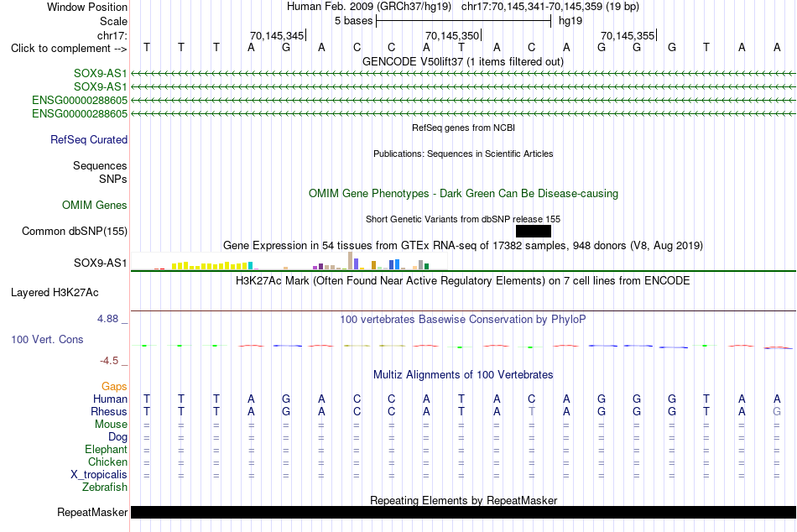Click the faded G mismatch in Rhesus row

[777, 411]
